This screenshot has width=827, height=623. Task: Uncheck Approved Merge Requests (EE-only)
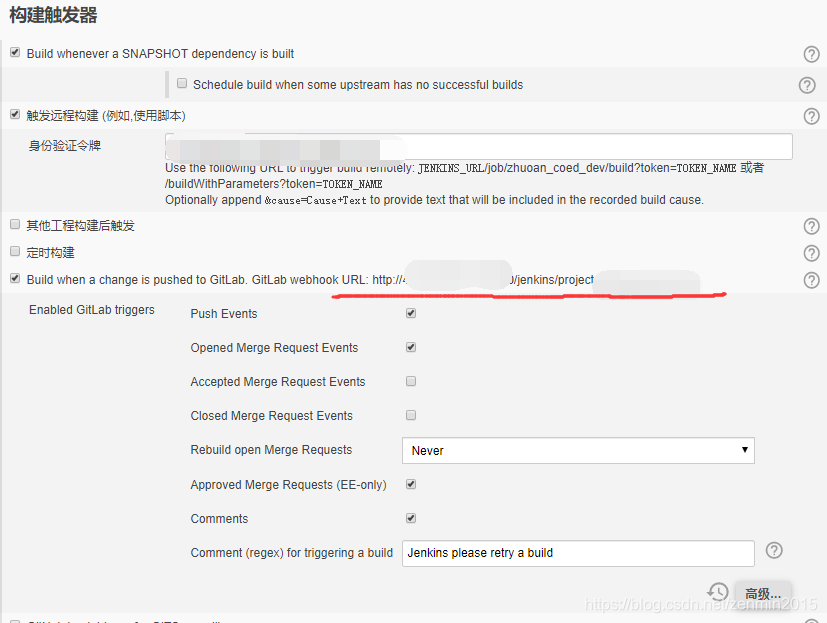click(411, 484)
